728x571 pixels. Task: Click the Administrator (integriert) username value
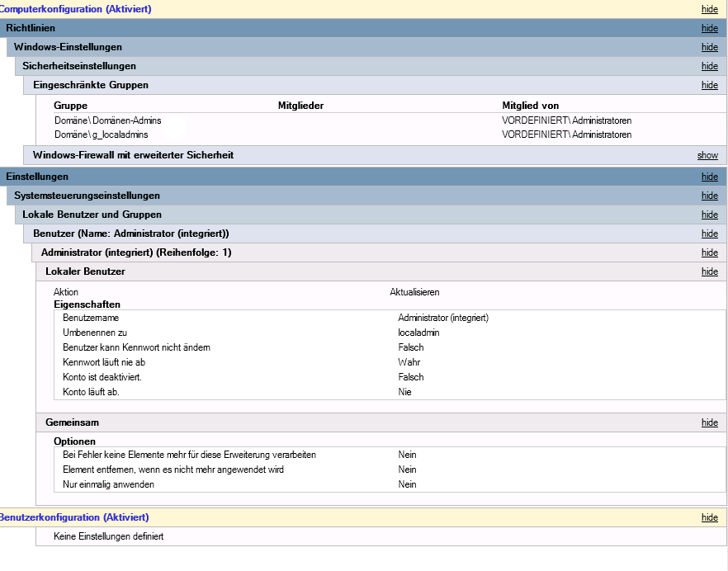pyautogui.click(x=443, y=318)
